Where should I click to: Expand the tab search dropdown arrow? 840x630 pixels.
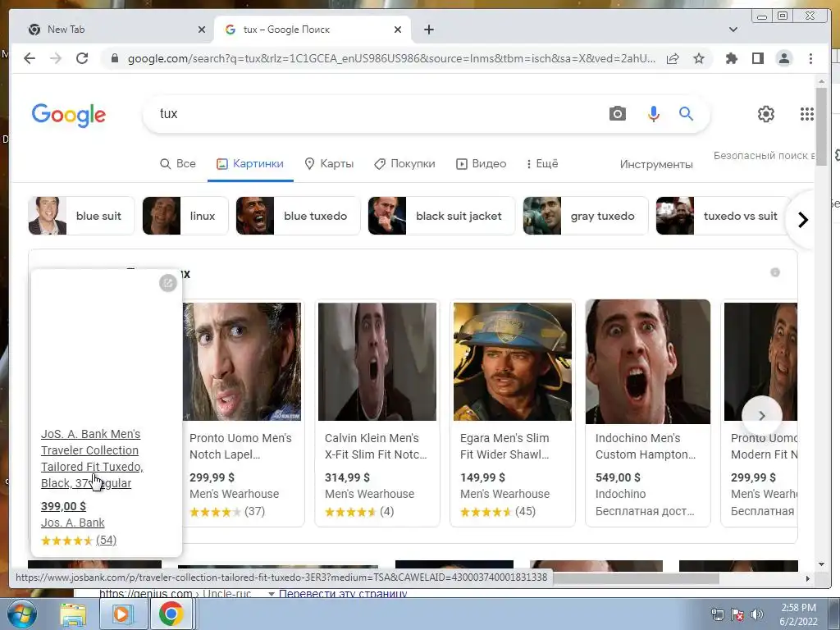(x=733, y=30)
